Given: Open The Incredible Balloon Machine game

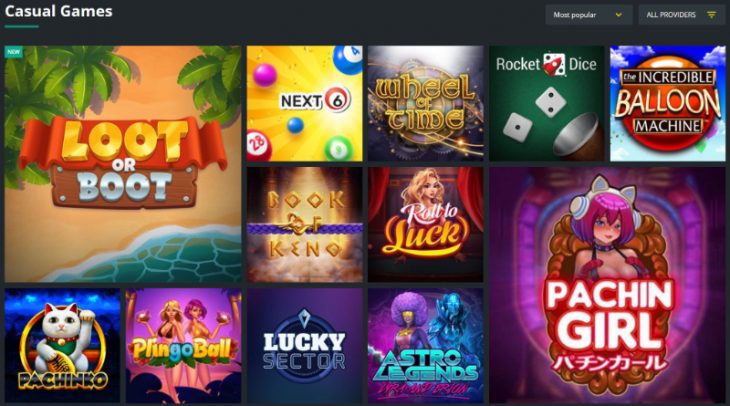Looking at the screenshot, I should point(668,103).
